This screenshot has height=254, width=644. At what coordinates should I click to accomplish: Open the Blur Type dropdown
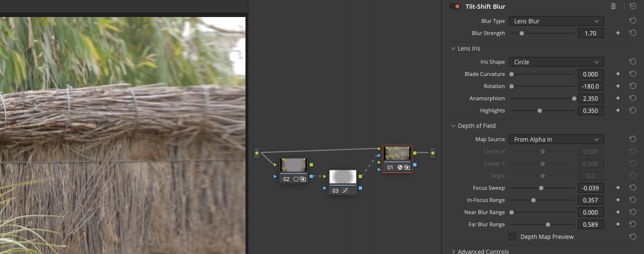556,21
